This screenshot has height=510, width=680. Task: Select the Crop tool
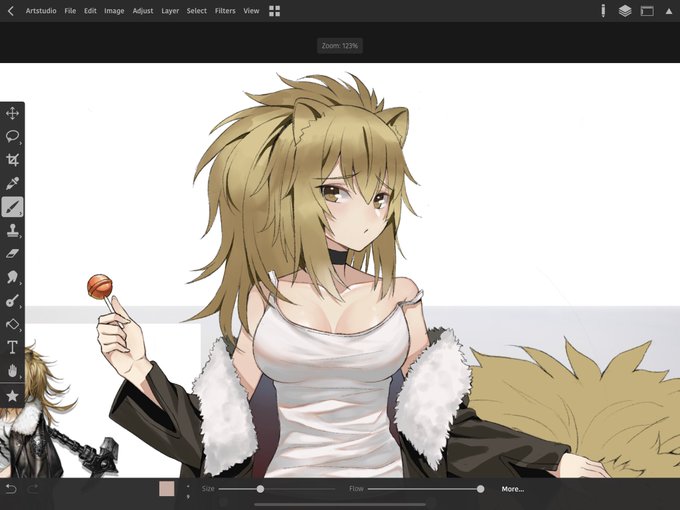pos(12,160)
